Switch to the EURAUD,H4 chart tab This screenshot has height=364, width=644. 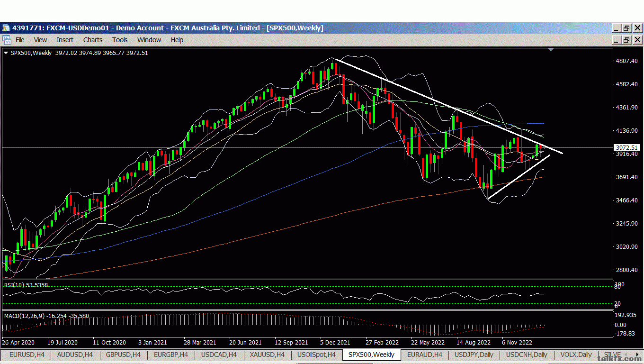[x=425, y=355]
